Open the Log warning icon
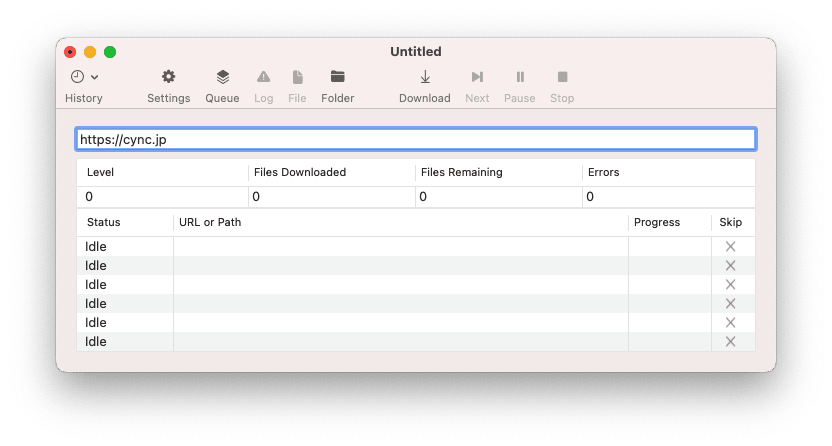 point(263,77)
